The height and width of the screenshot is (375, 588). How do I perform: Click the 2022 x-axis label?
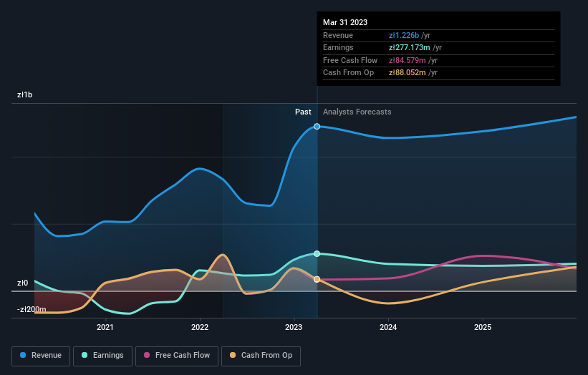point(200,328)
